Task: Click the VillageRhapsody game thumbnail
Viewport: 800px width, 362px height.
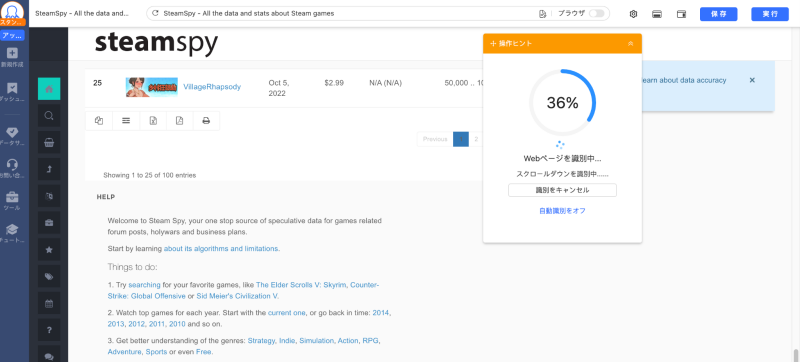Action: (152, 87)
